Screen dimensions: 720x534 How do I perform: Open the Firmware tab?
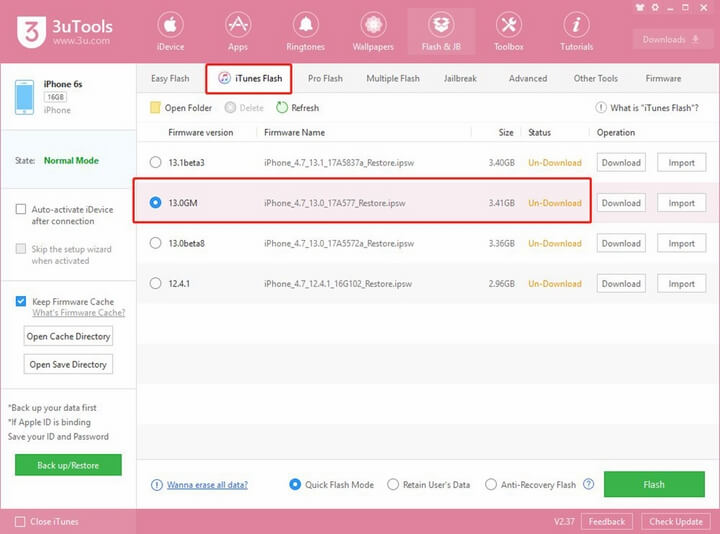(x=663, y=79)
